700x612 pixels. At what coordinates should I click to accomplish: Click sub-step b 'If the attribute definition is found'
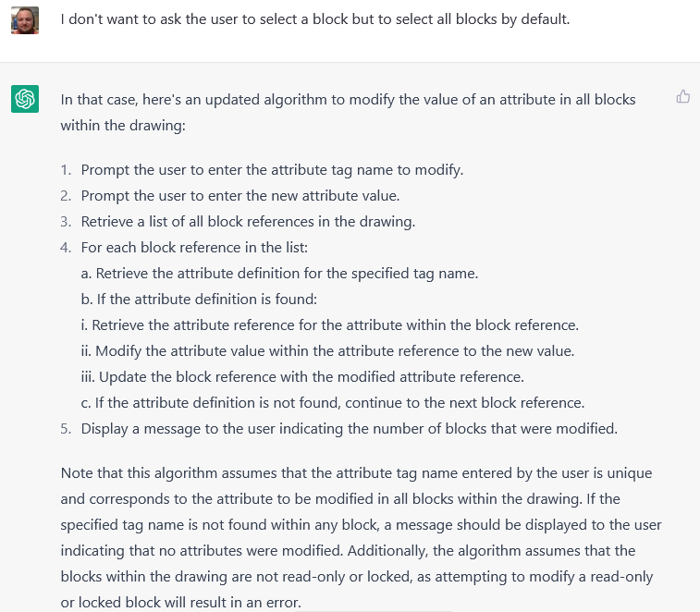tap(199, 300)
